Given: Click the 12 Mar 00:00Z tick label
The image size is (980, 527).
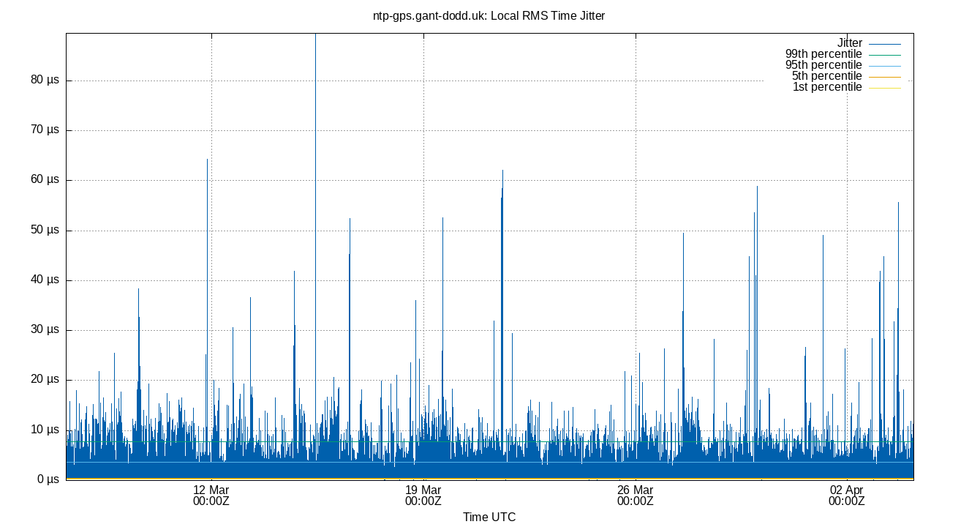Looking at the screenshot, I should 212,495.
